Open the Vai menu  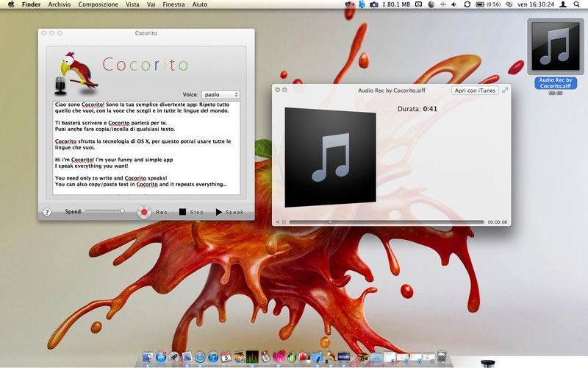click(151, 4)
